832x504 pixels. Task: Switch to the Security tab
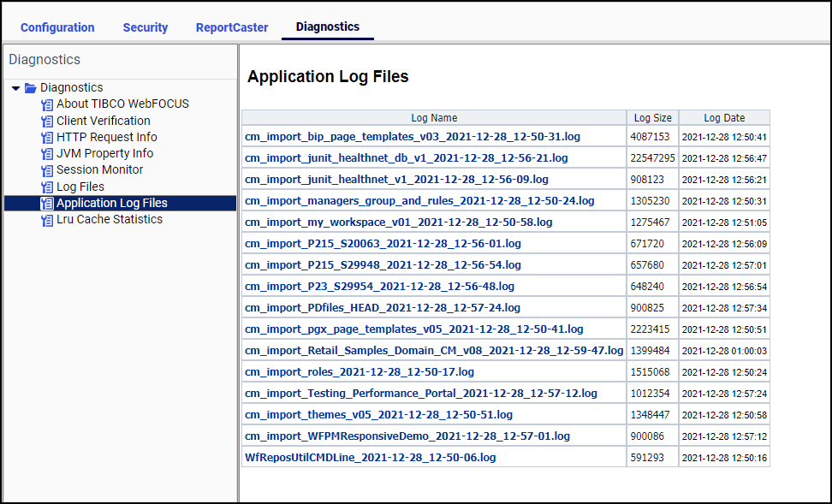[145, 27]
